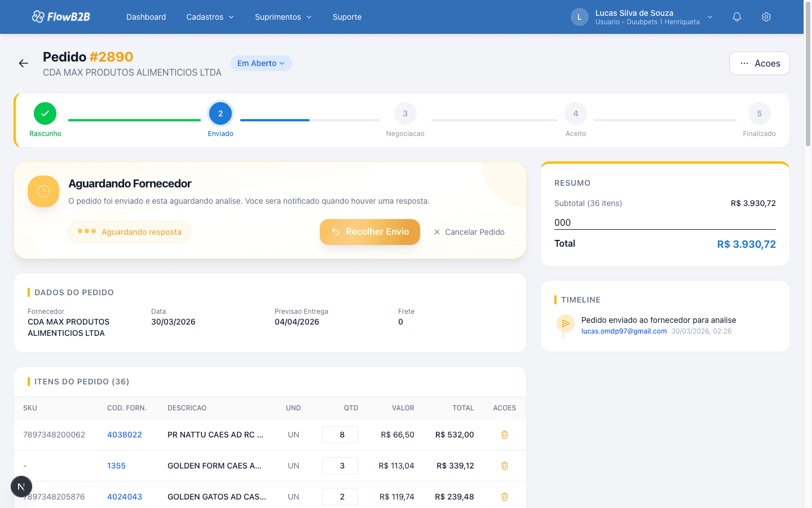Open the settings gear icon
The width and height of the screenshot is (812, 508).
coord(766,17)
